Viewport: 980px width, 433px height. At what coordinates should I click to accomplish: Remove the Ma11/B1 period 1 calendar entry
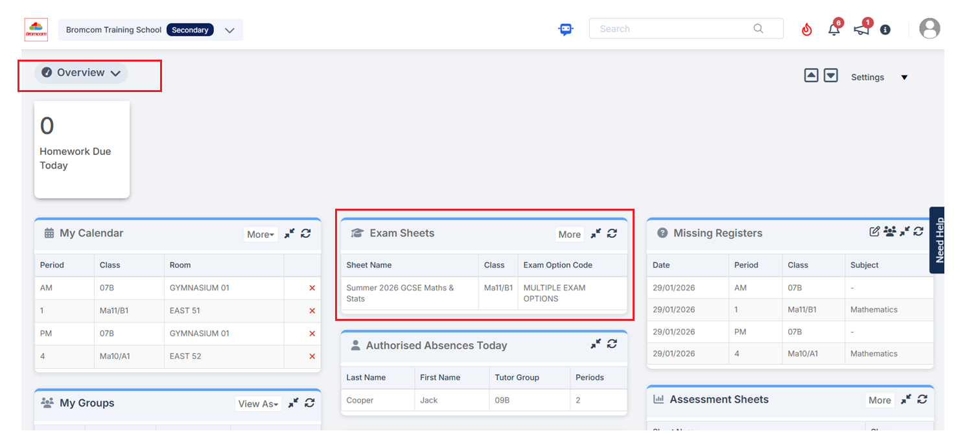(312, 310)
